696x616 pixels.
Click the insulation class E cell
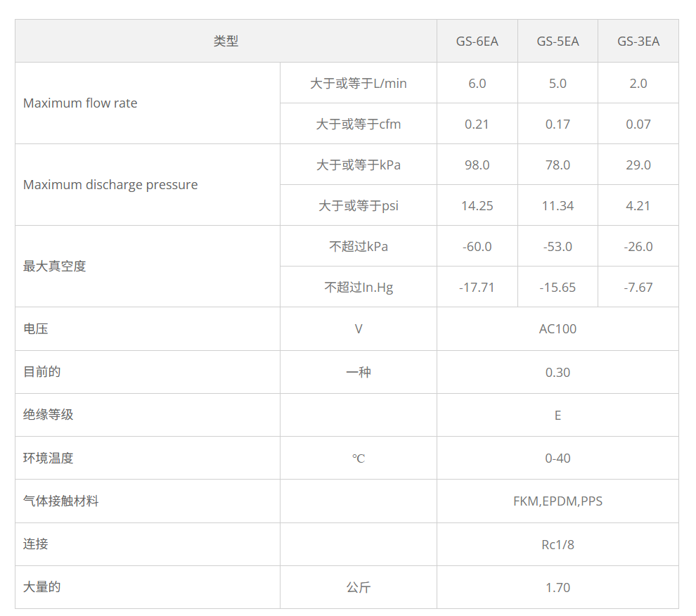click(x=558, y=415)
